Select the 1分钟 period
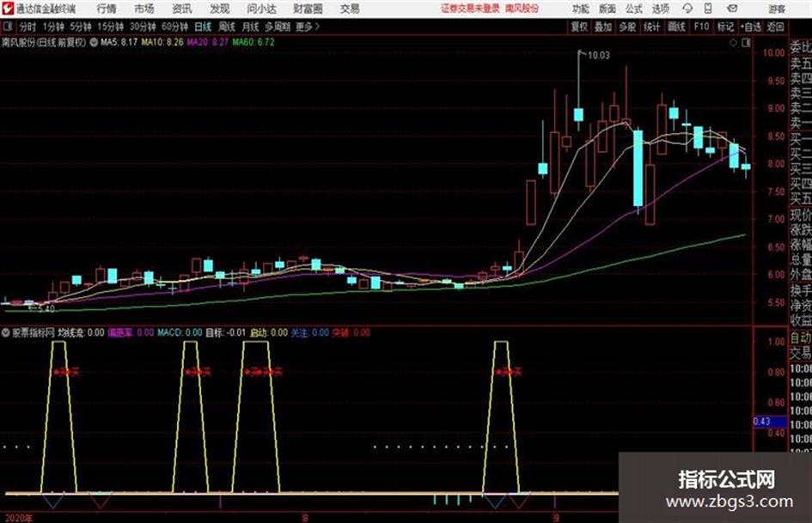The image size is (812, 523). pyautogui.click(x=53, y=27)
